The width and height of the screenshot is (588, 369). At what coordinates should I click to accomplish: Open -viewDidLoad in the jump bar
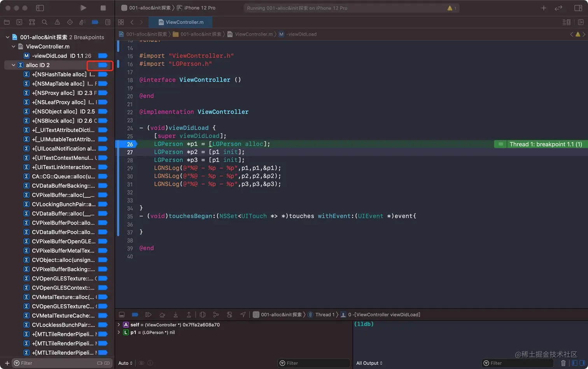[x=298, y=34]
